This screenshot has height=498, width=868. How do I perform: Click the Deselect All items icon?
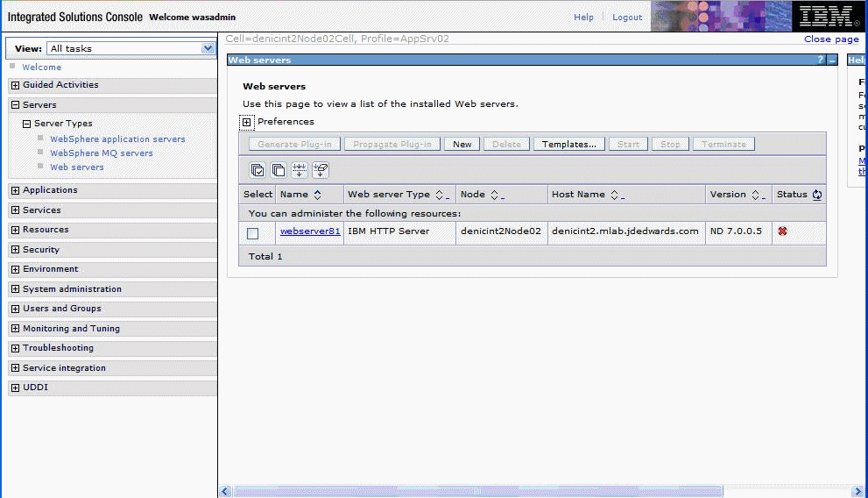(279, 170)
